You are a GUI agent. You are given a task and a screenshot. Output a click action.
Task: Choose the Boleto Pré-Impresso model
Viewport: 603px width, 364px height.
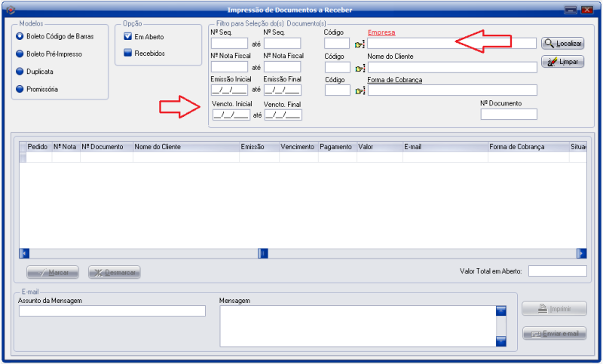20,54
